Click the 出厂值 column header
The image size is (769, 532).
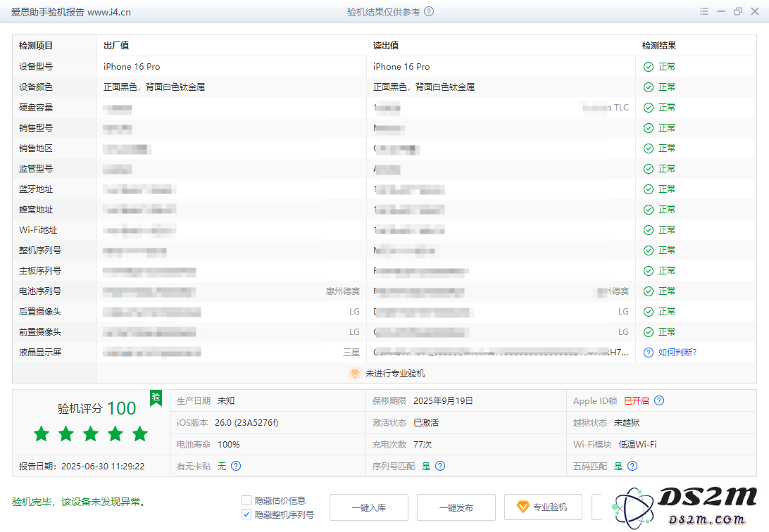click(x=116, y=46)
